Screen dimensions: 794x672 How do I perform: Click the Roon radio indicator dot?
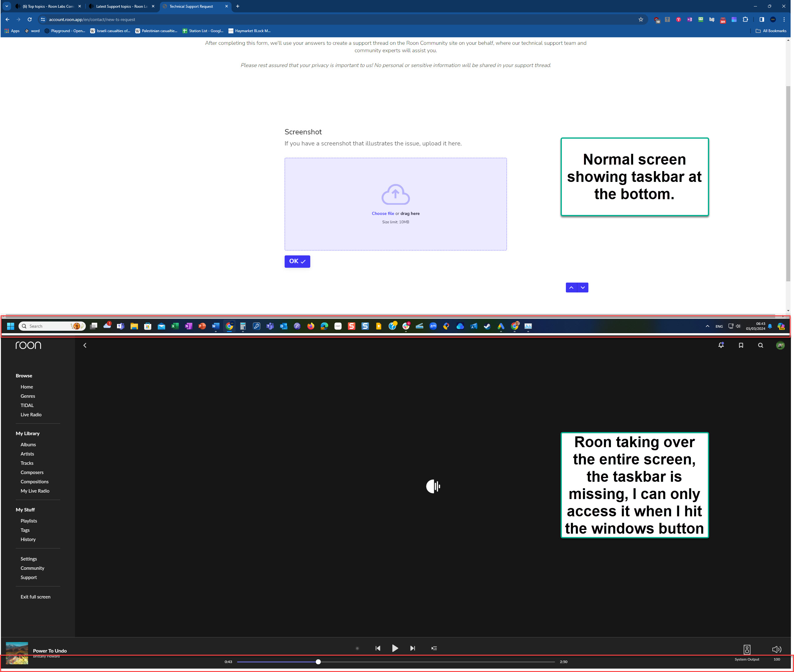point(357,648)
